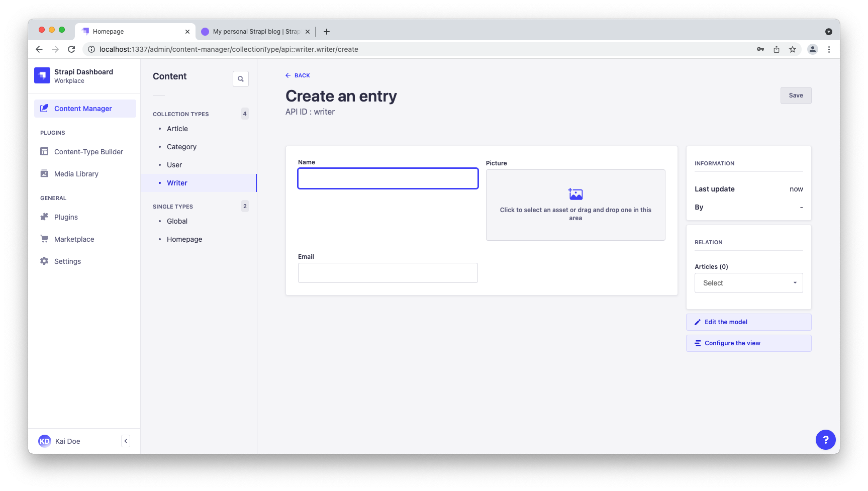Viewport: 868px width, 491px height.
Task: Select the Article collection type
Action: pos(177,128)
